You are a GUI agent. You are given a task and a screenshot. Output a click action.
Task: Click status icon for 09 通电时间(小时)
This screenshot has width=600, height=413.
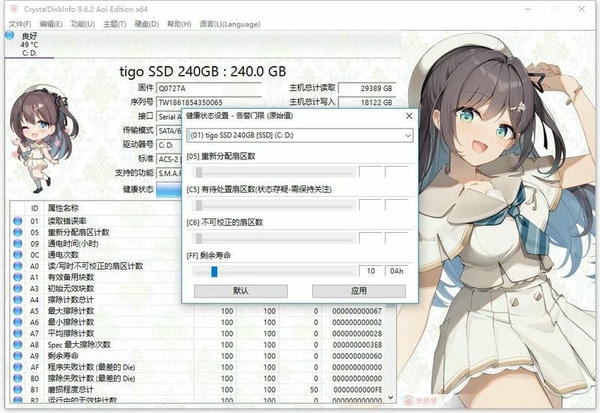[x=17, y=243]
